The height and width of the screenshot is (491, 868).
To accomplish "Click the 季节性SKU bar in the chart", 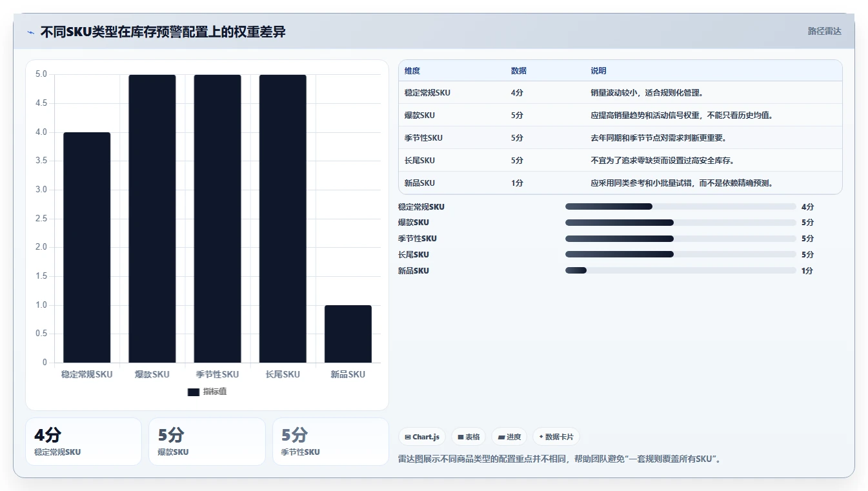I will coord(217,219).
